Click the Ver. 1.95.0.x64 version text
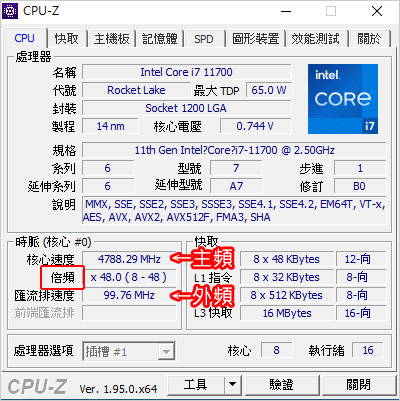This screenshot has height=401, width=400. [118, 389]
